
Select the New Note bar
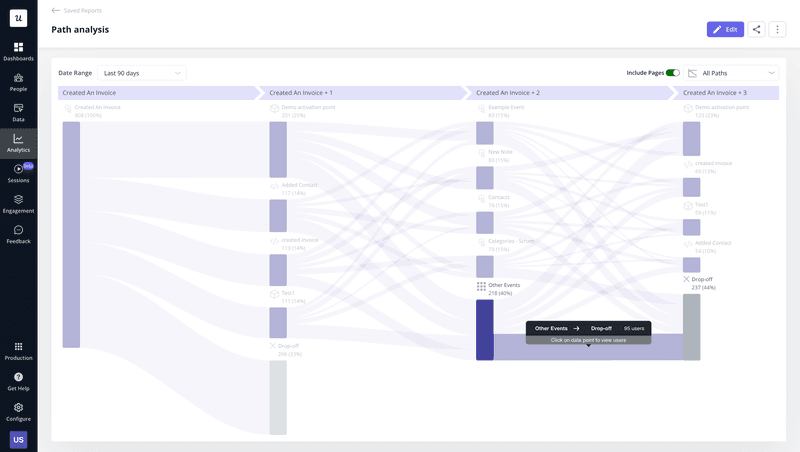point(485,178)
